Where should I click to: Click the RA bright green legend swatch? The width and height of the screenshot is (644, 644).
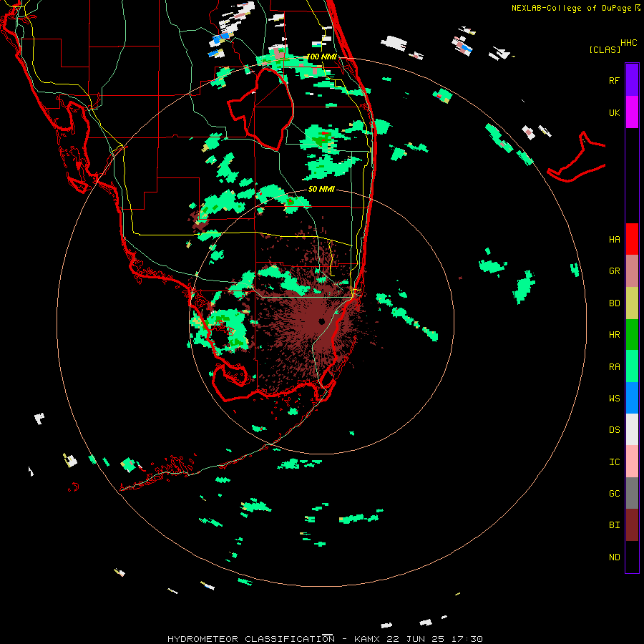(x=632, y=366)
